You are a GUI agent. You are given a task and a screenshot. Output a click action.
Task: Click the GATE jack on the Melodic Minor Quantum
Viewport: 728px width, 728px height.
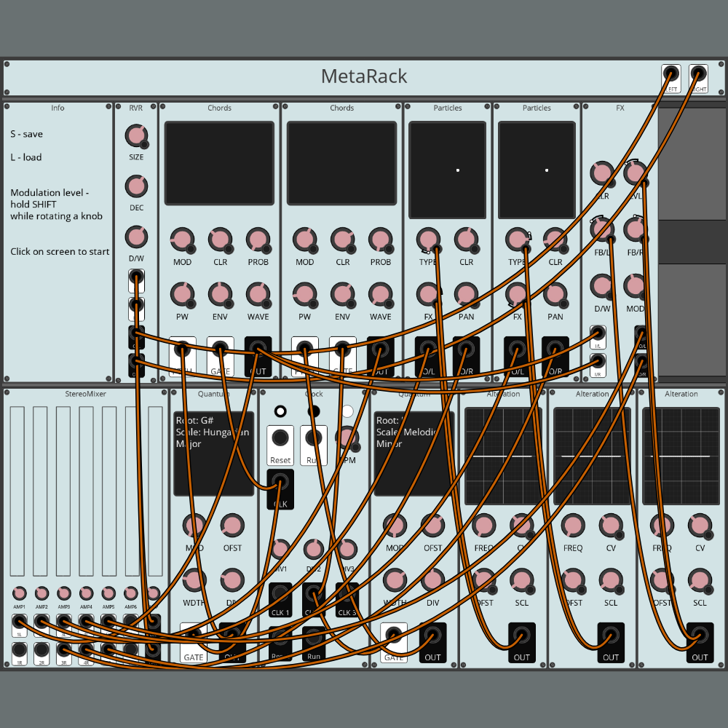394,636
